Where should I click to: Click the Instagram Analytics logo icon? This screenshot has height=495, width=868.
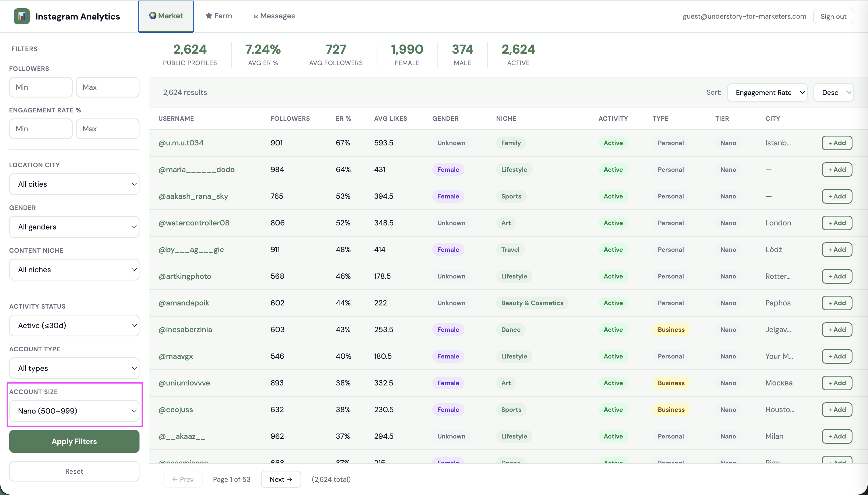[x=22, y=16]
